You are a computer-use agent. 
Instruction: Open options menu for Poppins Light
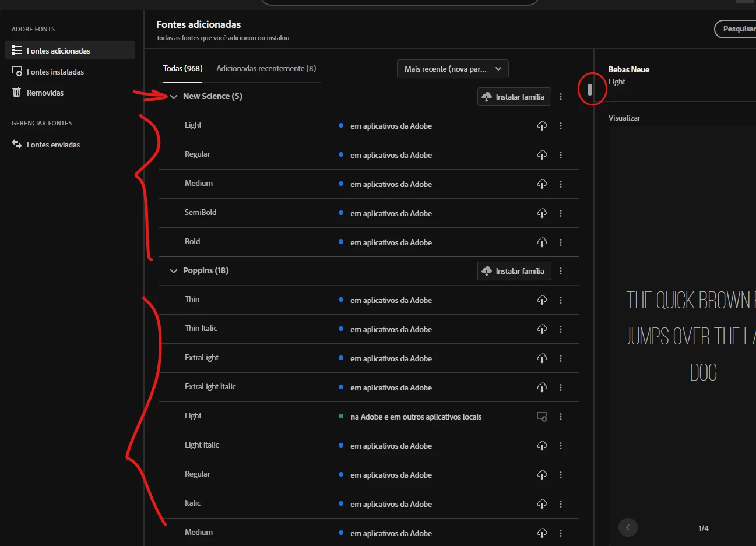pos(561,417)
